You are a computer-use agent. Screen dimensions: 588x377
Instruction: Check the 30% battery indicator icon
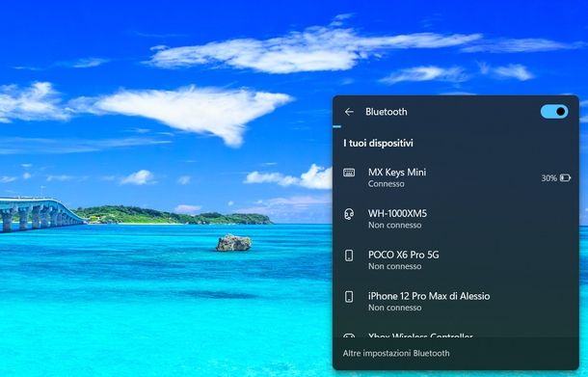click(565, 177)
